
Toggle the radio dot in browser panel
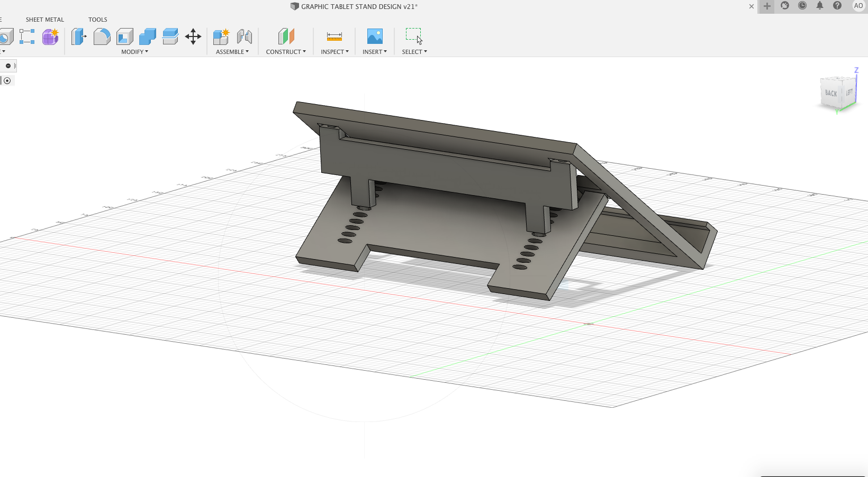7,81
